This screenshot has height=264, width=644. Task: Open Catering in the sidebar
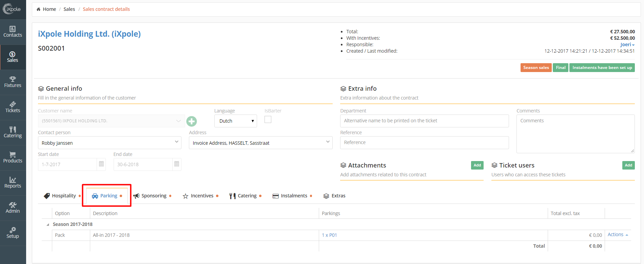(x=13, y=133)
